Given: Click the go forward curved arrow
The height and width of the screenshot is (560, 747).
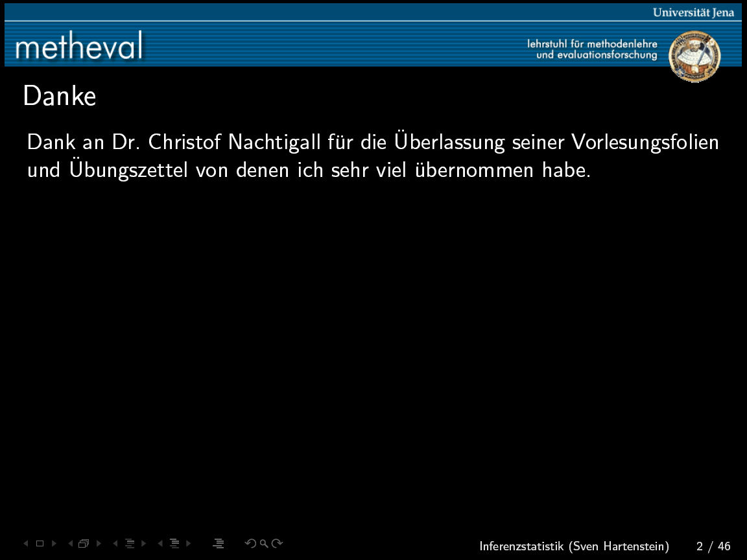Looking at the screenshot, I should tap(278, 544).
